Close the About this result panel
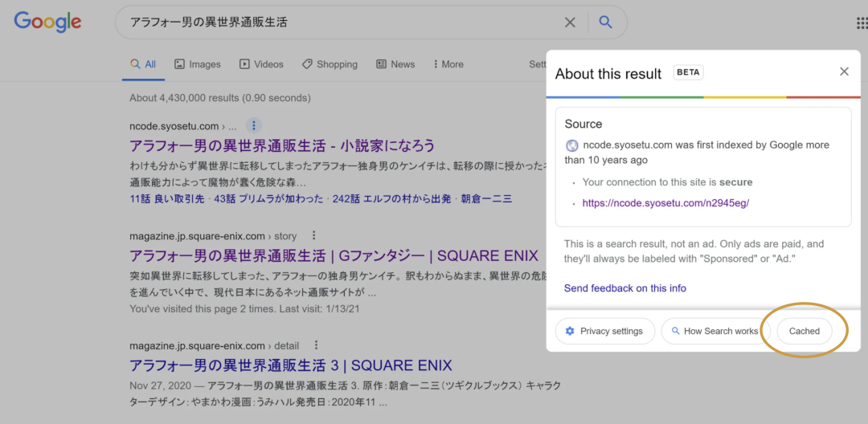Screen dimensions: 868x424 (844, 71)
